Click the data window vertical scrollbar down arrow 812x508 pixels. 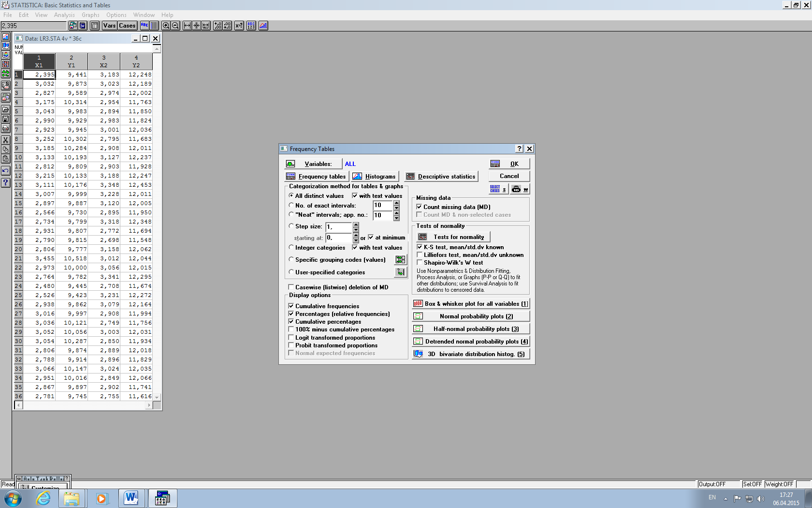(x=157, y=397)
